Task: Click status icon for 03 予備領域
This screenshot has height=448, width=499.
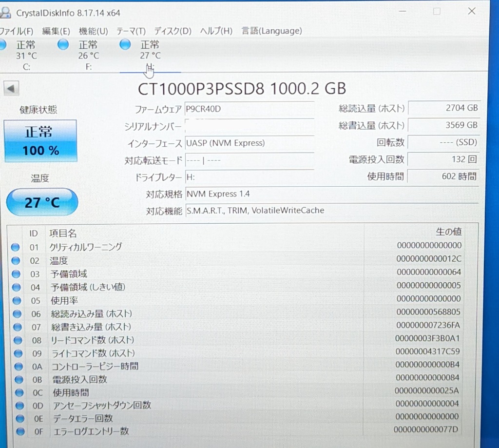Action: pos(16,274)
